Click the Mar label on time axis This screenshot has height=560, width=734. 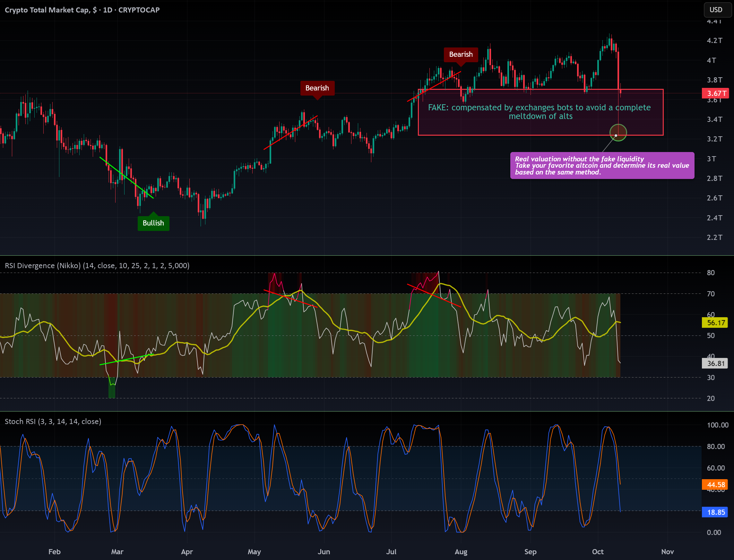tap(117, 552)
